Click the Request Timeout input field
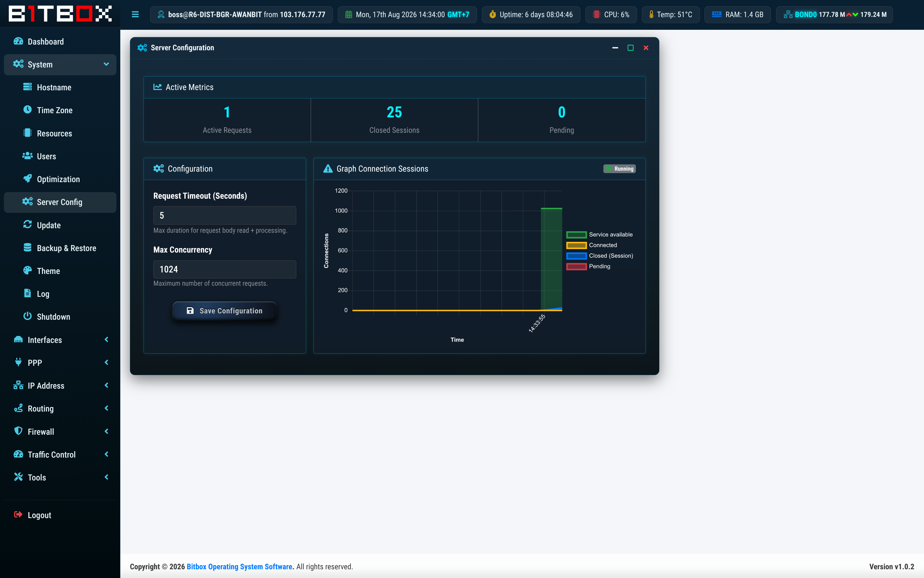 (x=224, y=215)
